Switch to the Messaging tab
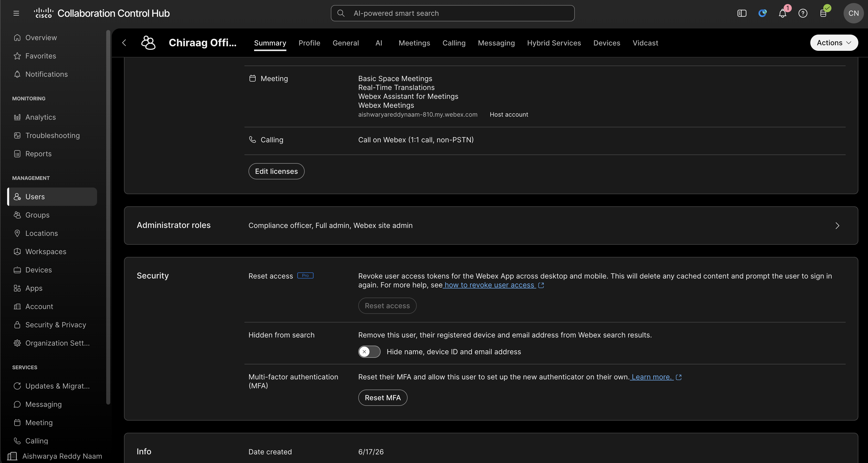Viewport: 868px width, 463px height. click(496, 43)
